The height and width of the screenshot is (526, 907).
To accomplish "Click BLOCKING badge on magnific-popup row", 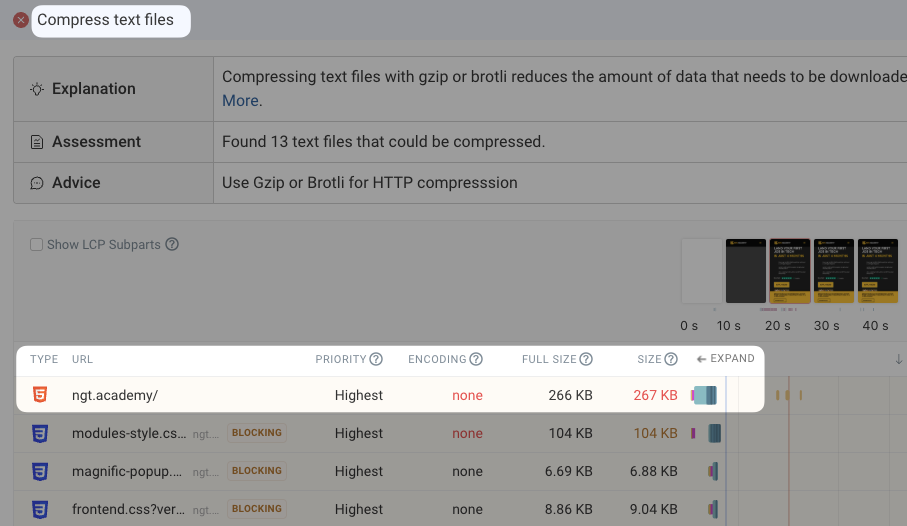I will pyautogui.click(x=257, y=471).
